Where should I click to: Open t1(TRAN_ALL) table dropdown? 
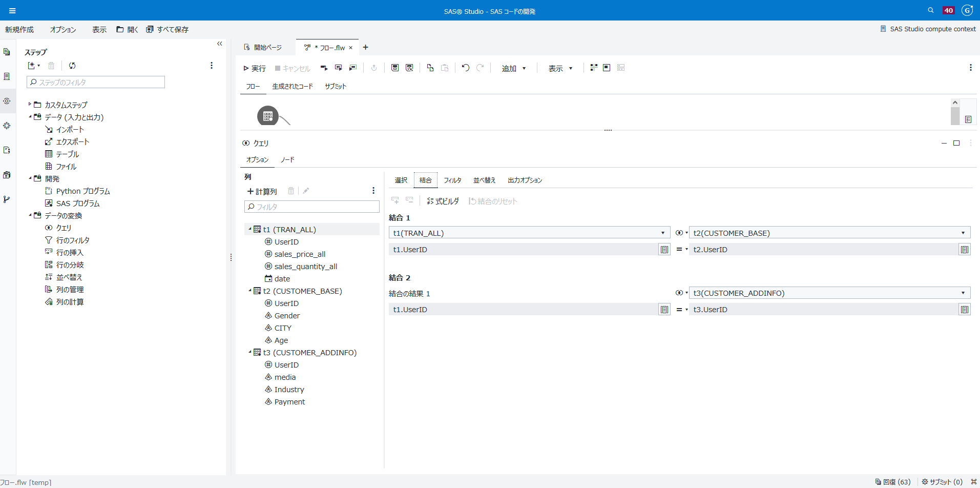tap(529, 233)
